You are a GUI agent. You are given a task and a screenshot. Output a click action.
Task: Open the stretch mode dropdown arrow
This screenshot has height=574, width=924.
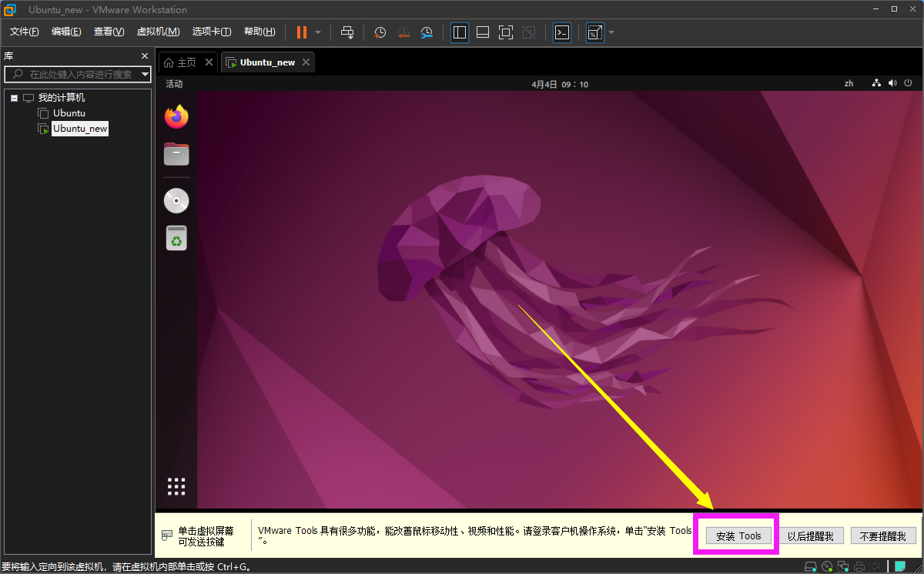pos(611,32)
